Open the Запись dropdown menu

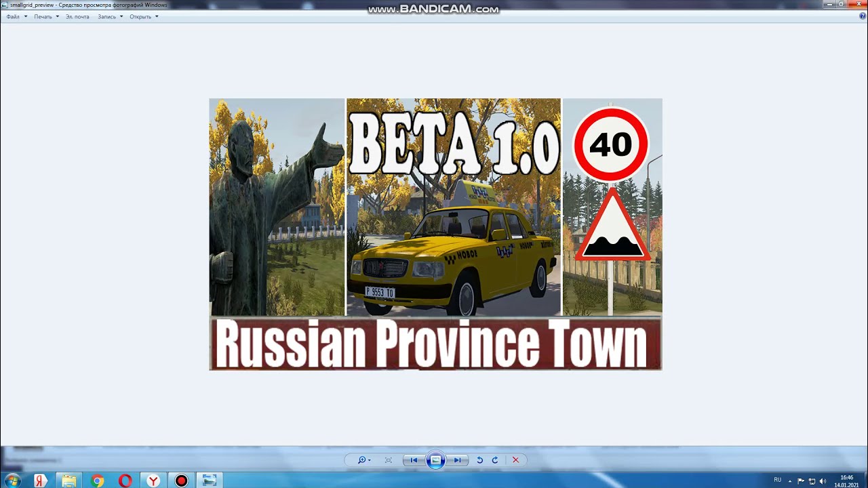point(110,16)
